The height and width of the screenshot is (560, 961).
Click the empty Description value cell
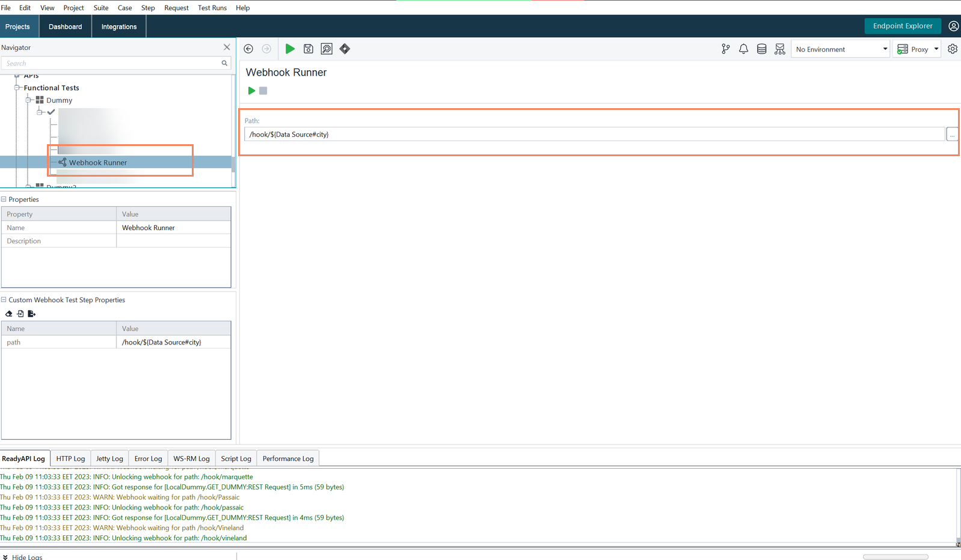click(173, 241)
